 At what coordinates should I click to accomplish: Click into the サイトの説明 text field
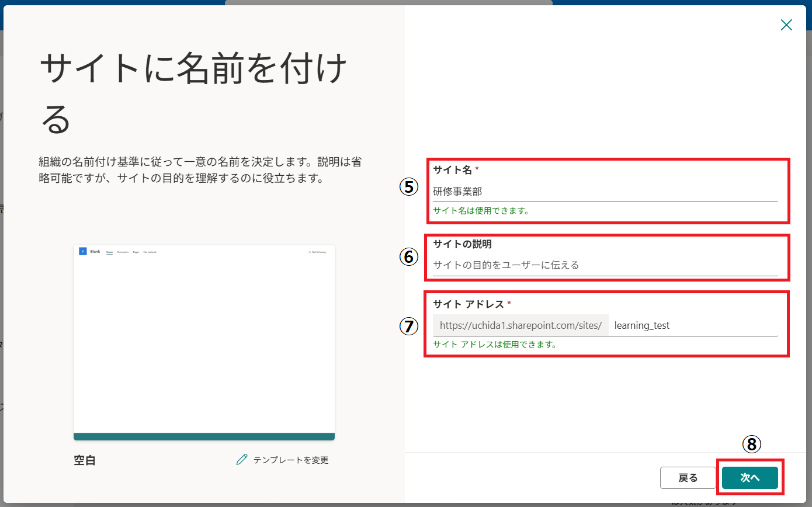coord(605,265)
